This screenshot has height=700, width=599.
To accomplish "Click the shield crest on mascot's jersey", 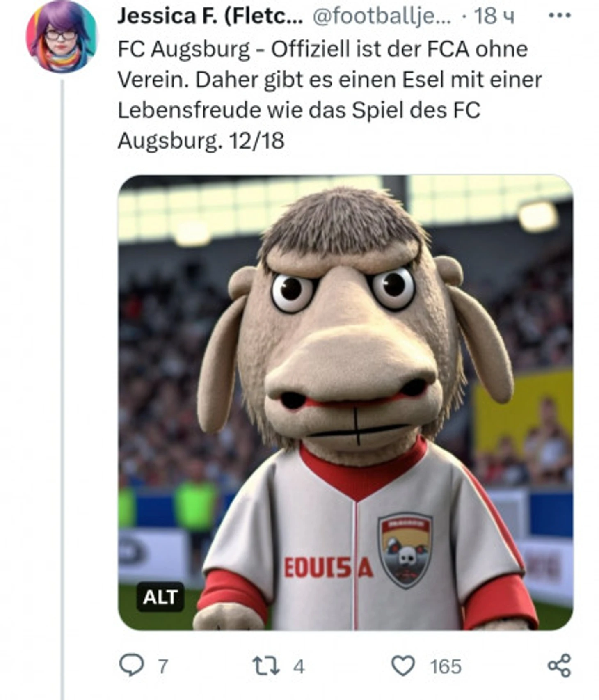I will pos(405,551).
